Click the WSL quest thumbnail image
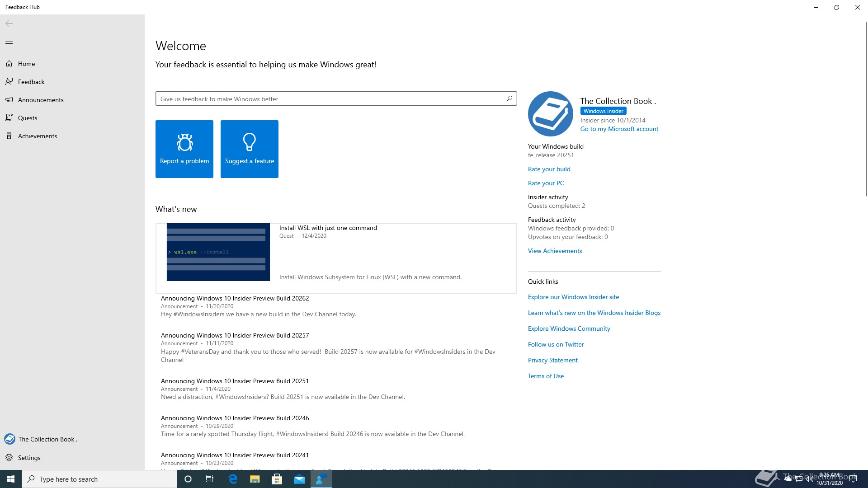Viewport: 868px width, 488px height. coord(218,252)
